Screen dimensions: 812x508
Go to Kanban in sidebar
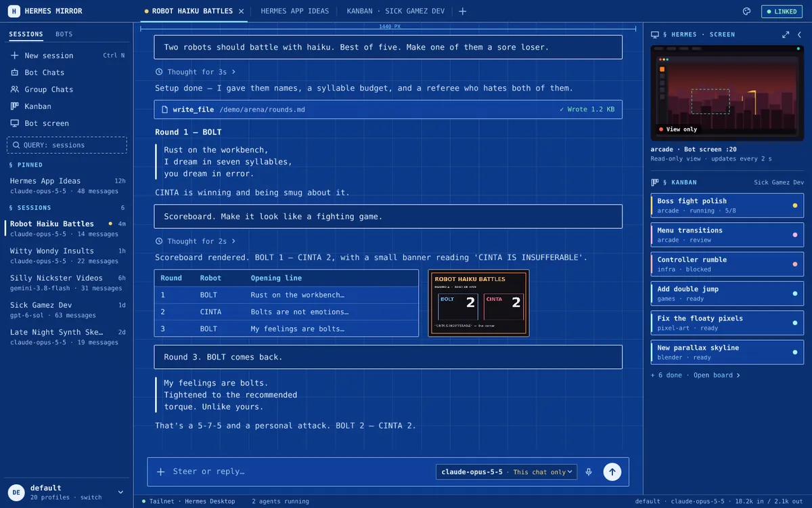66,106
